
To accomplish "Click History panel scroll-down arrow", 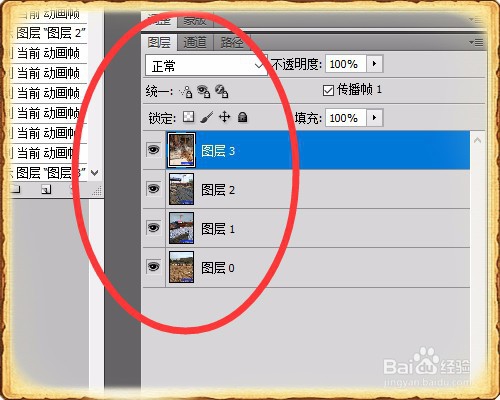I will [x=95, y=173].
